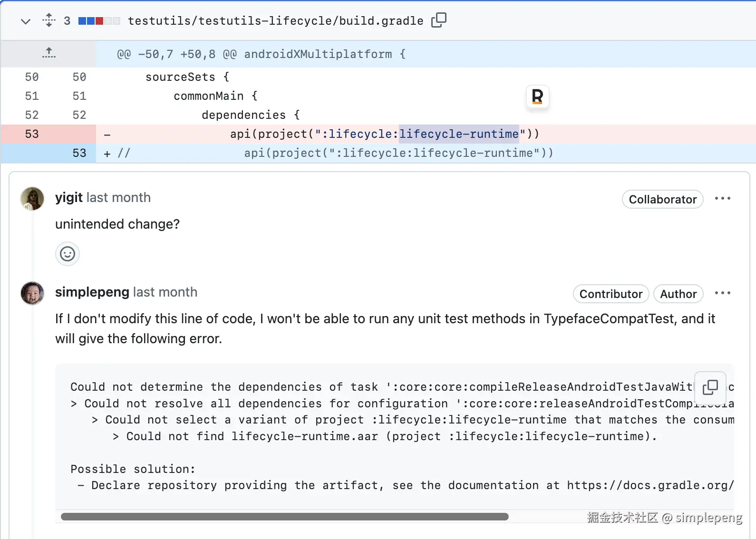Copy the error code block
Screen dimensions: 756x539
tap(710, 387)
